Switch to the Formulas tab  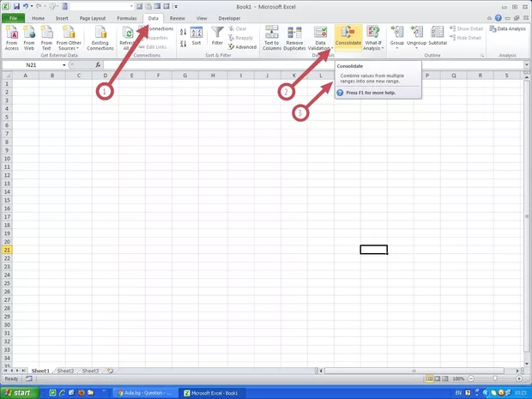[x=126, y=18]
